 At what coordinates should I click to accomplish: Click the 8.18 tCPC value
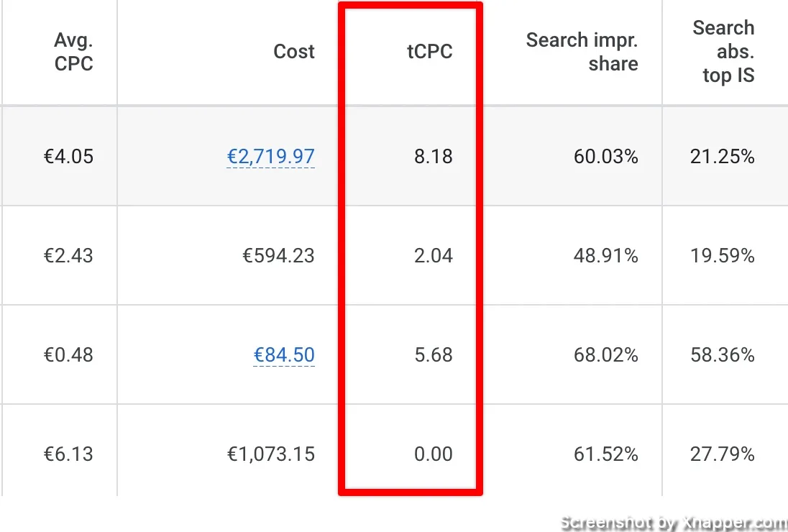pyautogui.click(x=433, y=157)
